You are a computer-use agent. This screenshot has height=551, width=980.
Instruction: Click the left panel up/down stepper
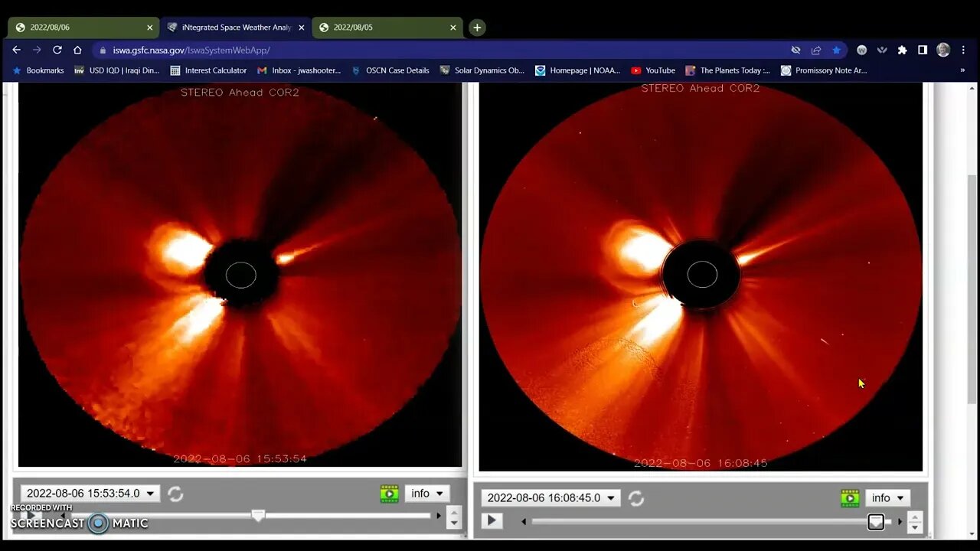[454, 517]
